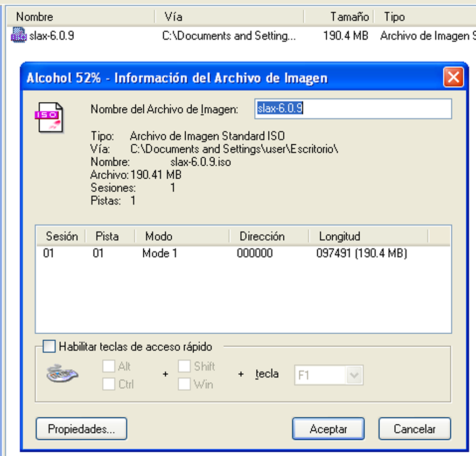Screen dimensions: 476x456
Task: Click the Modo column header
Action: (182, 236)
